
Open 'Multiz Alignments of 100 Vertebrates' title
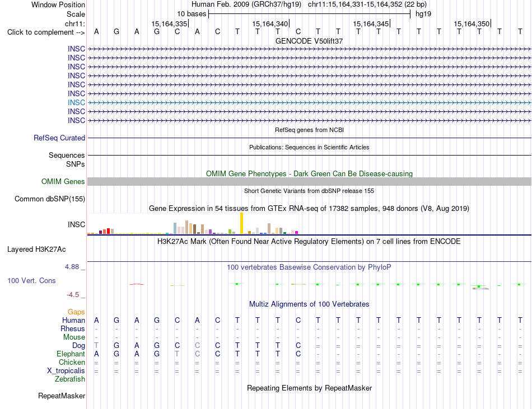pos(309,304)
